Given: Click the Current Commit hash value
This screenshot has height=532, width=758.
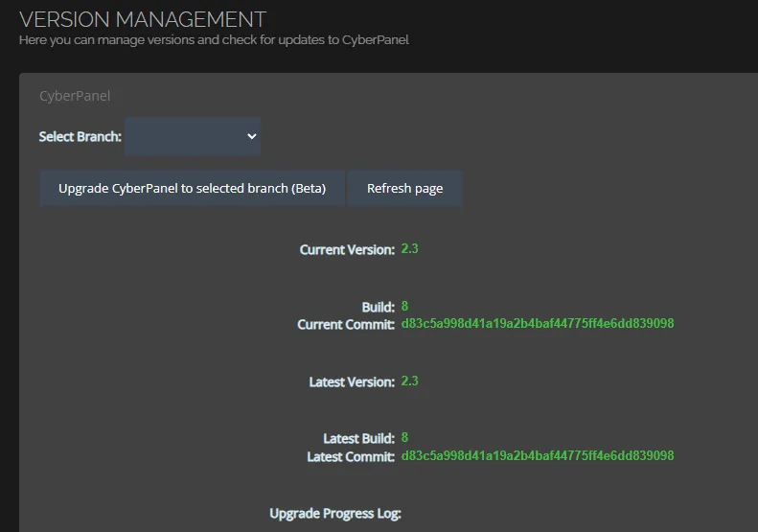Looking at the screenshot, I should click(x=538, y=324).
